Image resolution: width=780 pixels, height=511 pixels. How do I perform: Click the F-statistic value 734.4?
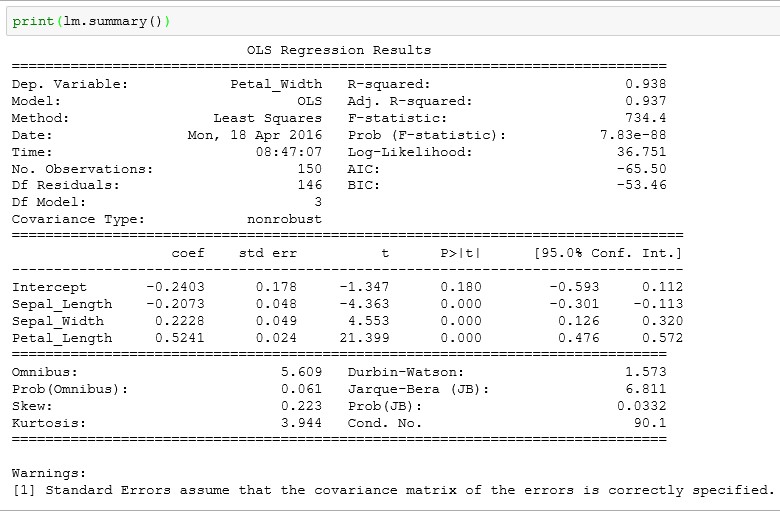(x=645, y=118)
